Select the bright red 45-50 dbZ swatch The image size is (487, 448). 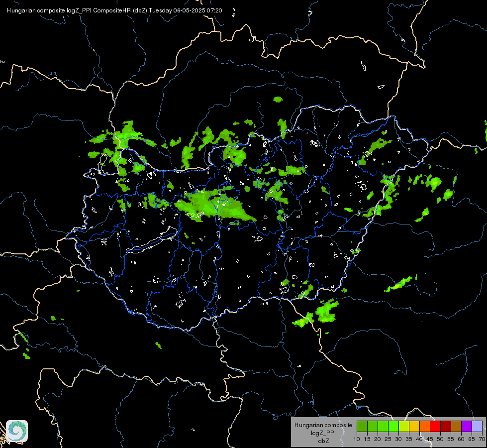(435, 426)
